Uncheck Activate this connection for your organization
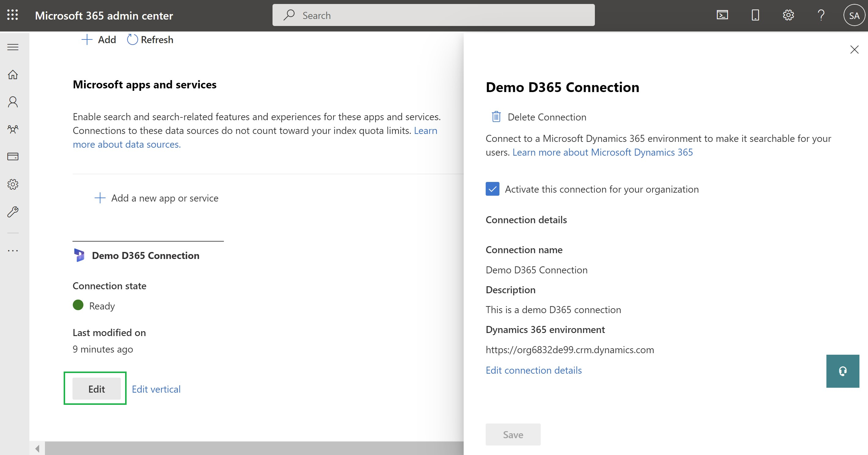The height and width of the screenshot is (455, 868). 492,189
